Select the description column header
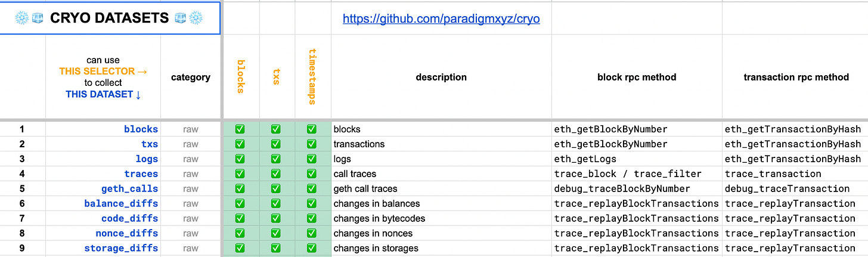The image size is (868, 257). click(x=441, y=77)
